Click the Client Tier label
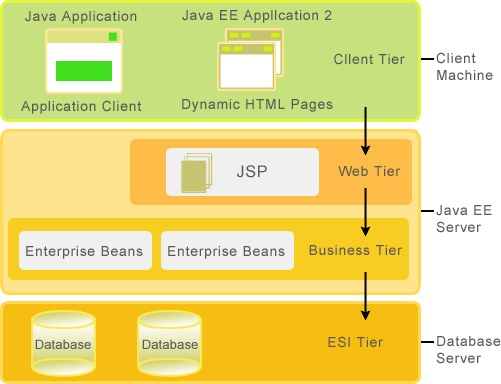This screenshot has height=384, width=501. click(x=369, y=59)
